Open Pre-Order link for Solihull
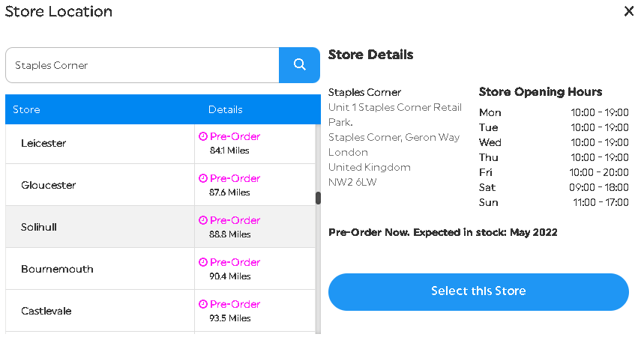This screenshot has width=644, height=340. 235,220
